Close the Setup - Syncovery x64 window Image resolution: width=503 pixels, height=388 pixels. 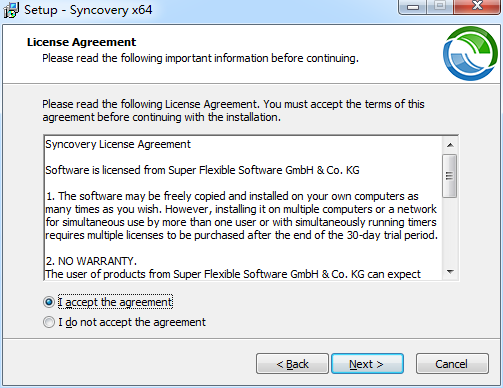[x=477, y=7]
